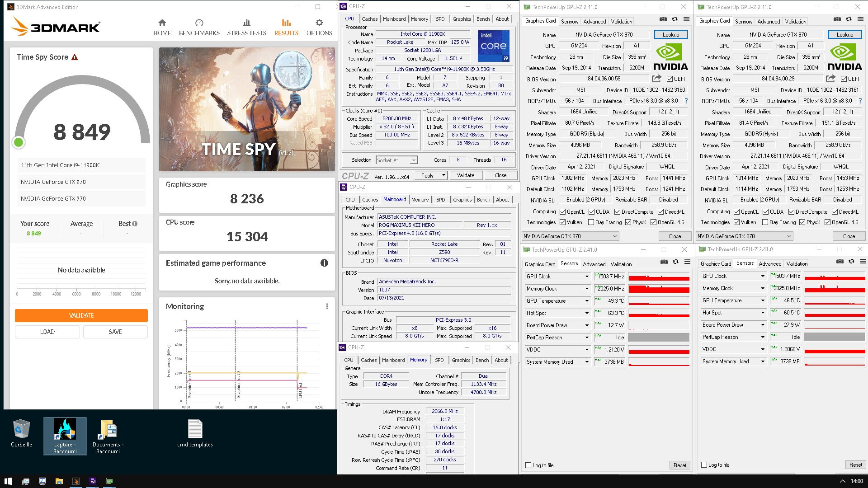The image size is (868, 488).
Task: Click Lookup button in top-left GPU-Z
Action: (x=671, y=35)
